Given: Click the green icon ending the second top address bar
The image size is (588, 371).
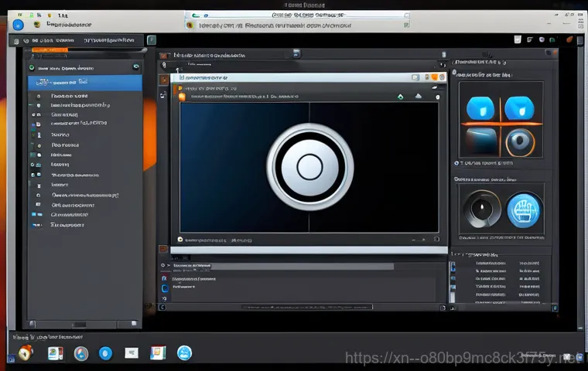Looking at the screenshot, I should coord(406,25).
